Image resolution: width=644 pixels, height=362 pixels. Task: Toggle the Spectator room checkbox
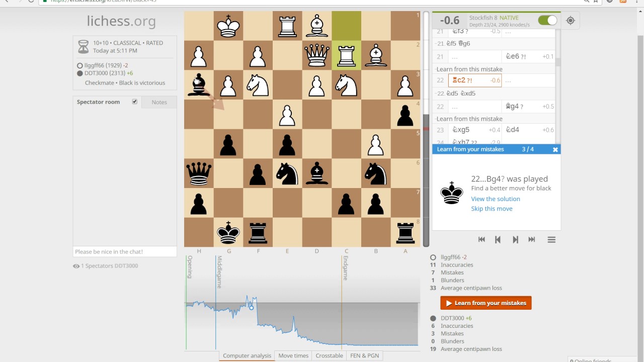[x=135, y=102]
